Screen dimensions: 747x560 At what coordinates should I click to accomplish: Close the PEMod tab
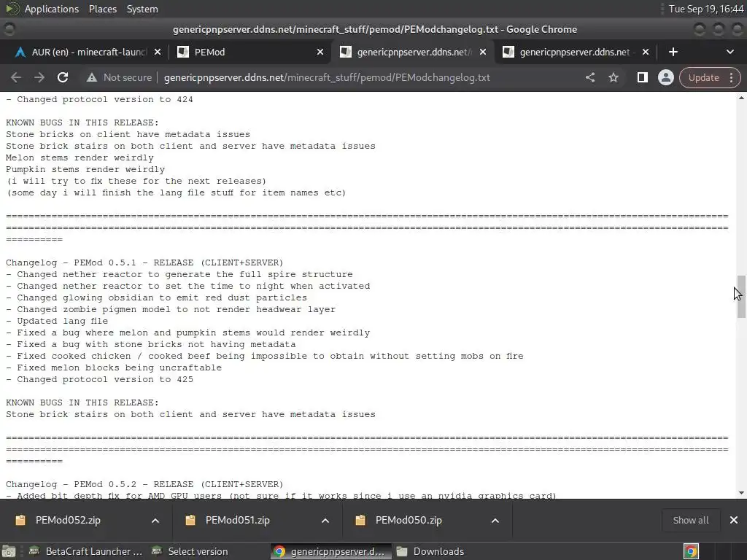(320, 52)
